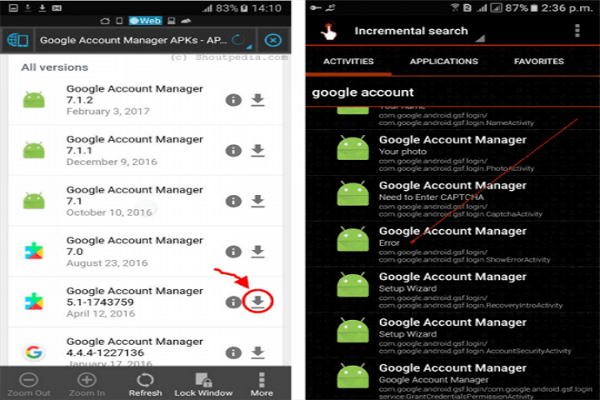Open three-dot overflow menu in QuickShortcutMaker
Image resolution: width=600 pixels, height=400 pixels.
[x=577, y=31]
